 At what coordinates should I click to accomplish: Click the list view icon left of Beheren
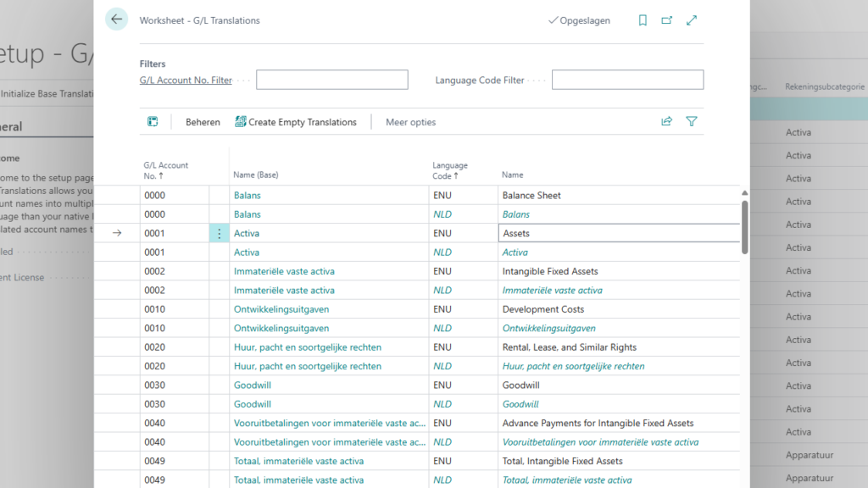click(153, 122)
